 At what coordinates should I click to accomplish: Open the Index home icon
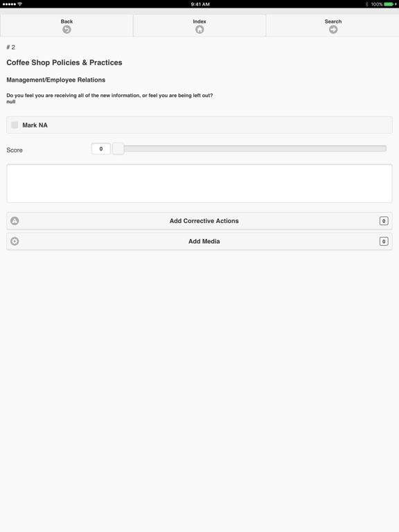(x=199, y=30)
